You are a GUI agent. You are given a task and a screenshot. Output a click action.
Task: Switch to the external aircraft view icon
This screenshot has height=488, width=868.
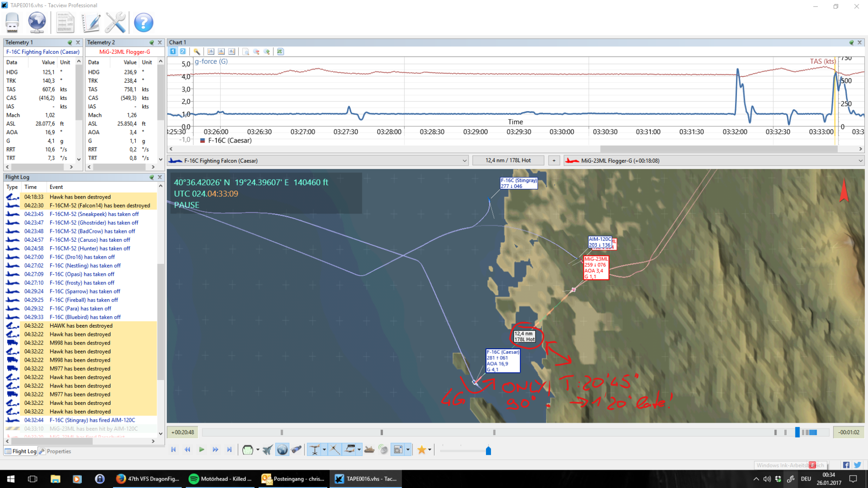click(x=268, y=450)
